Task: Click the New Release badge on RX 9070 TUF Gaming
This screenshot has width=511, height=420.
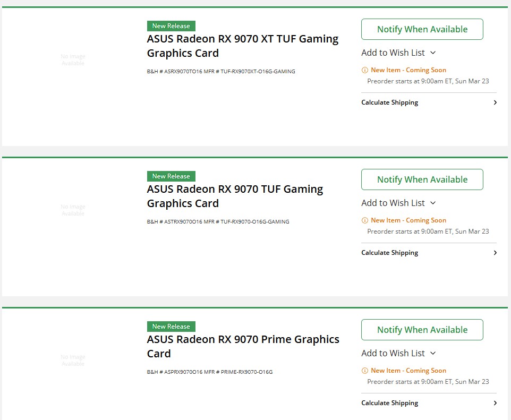Action: coord(171,176)
